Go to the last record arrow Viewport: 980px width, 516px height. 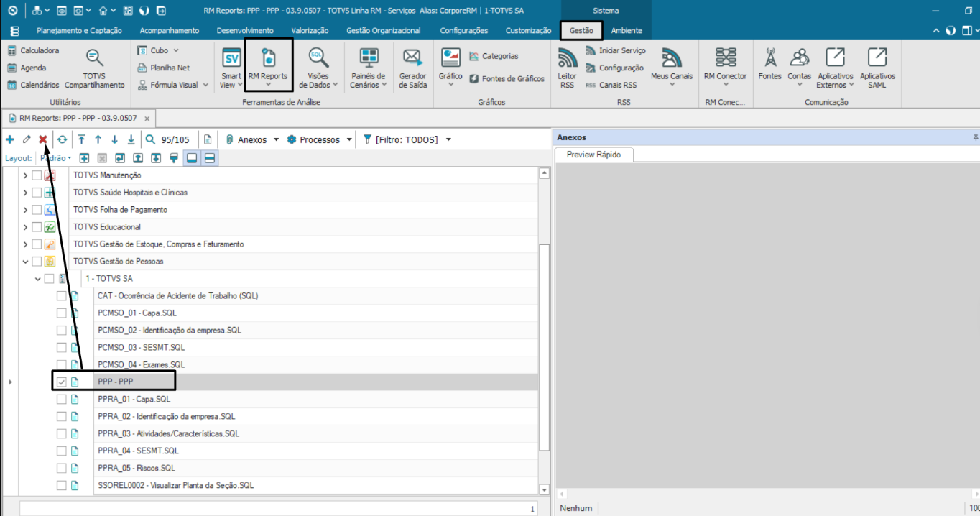(131, 139)
